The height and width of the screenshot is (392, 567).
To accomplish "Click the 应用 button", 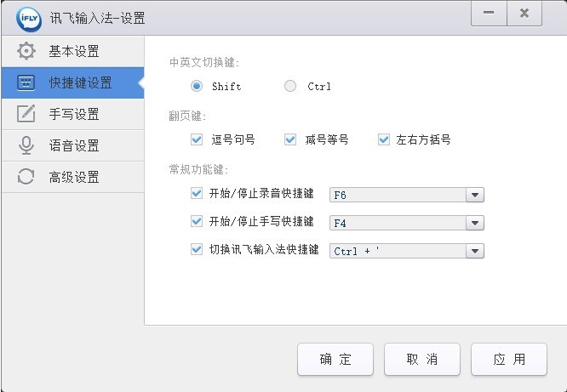I will [x=509, y=360].
